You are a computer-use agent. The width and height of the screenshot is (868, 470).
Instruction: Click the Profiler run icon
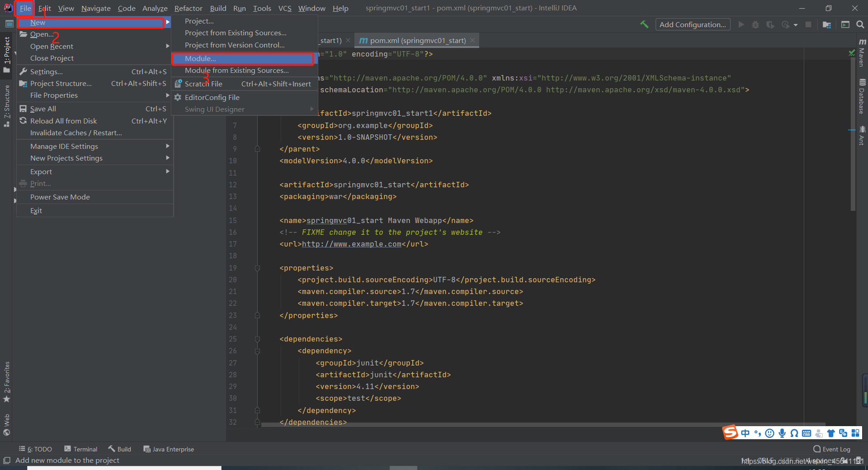[786, 24]
